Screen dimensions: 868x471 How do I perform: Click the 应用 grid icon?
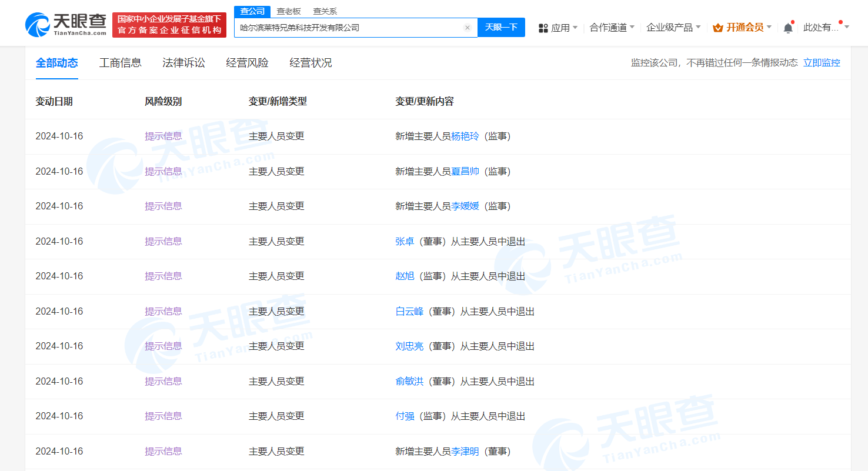543,28
